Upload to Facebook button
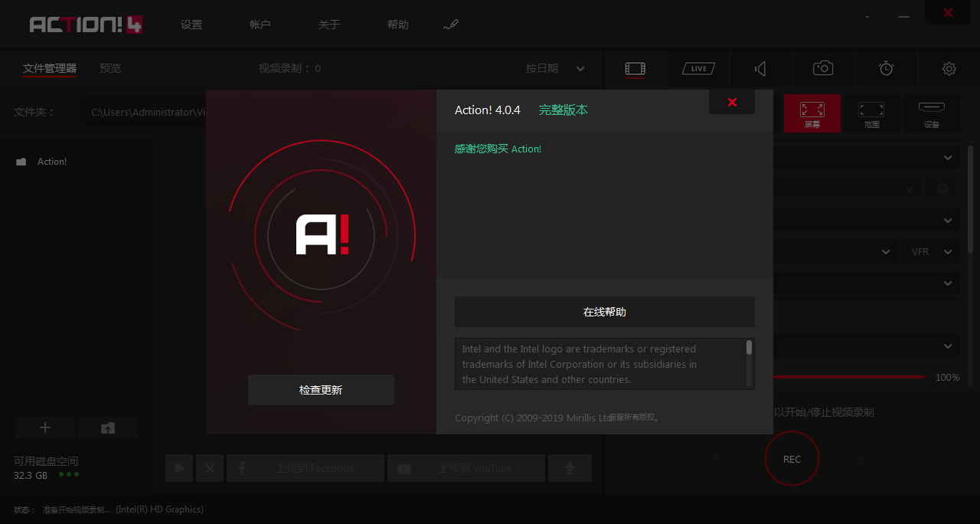 pyautogui.click(x=305, y=468)
